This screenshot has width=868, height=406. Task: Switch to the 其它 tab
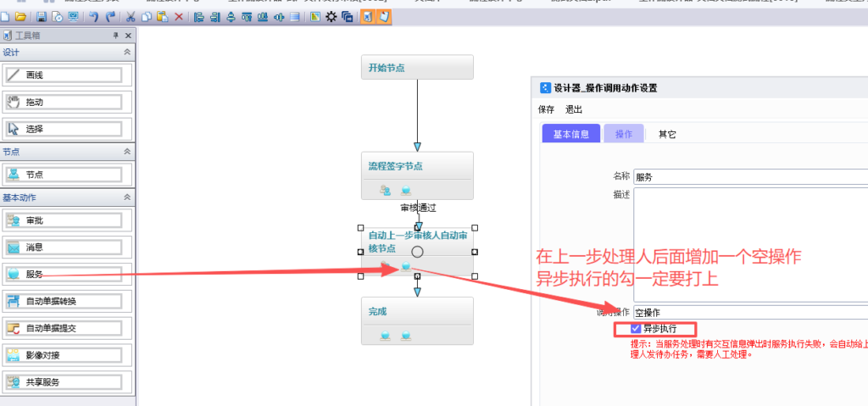667,134
